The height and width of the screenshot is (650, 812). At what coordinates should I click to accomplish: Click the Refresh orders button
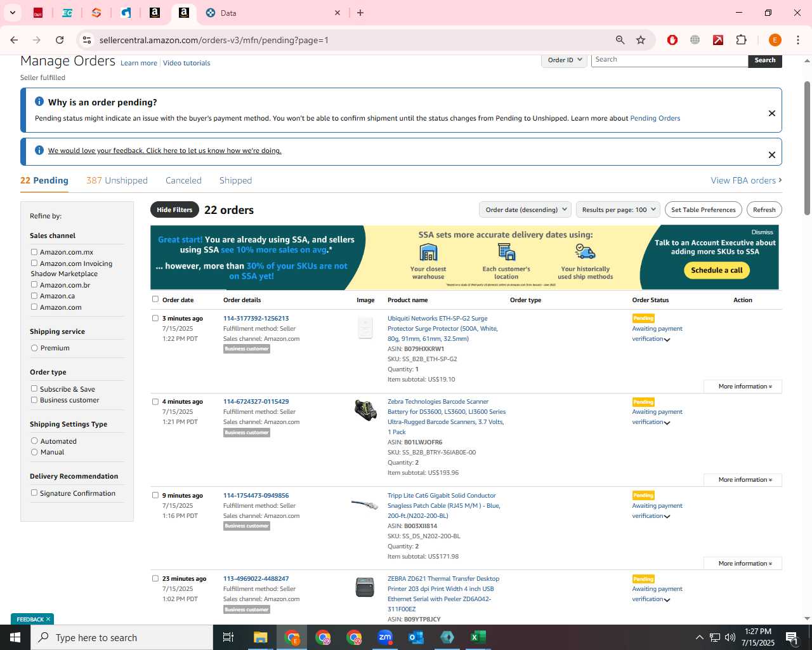[x=764, y=209]
